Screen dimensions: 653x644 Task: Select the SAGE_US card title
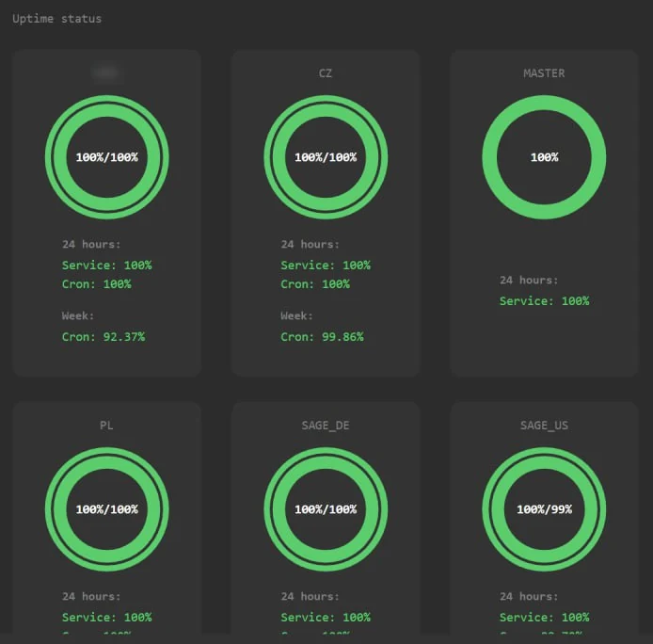click(x=544, y=426)
